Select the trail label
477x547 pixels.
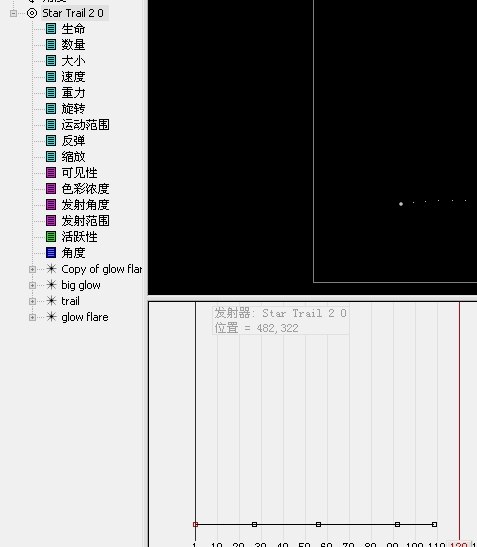[x=70, y=301]
